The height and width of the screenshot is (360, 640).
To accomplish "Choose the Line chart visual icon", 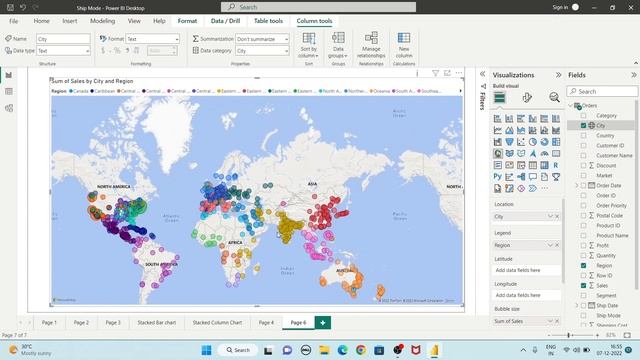I will pos(498,130).
